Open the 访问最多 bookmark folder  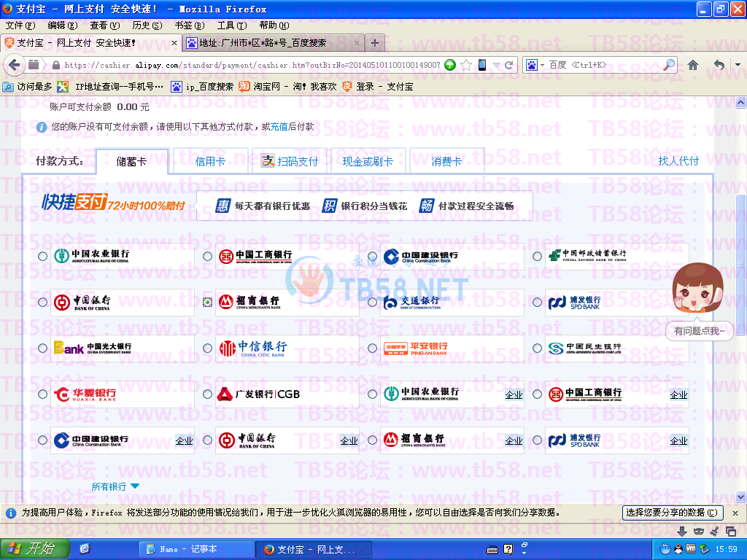(x=27, y=87)
